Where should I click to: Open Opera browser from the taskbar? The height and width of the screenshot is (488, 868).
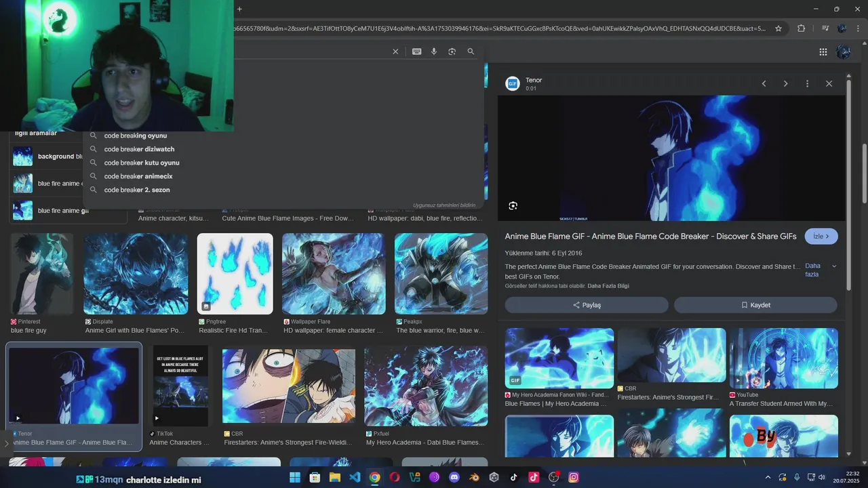point(395,477)
